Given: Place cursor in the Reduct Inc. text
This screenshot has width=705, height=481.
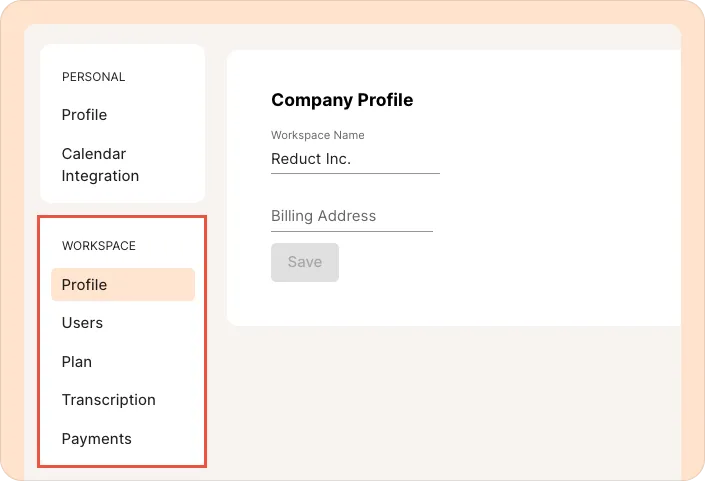Looking at the screenshot, I should coord(311,159).
